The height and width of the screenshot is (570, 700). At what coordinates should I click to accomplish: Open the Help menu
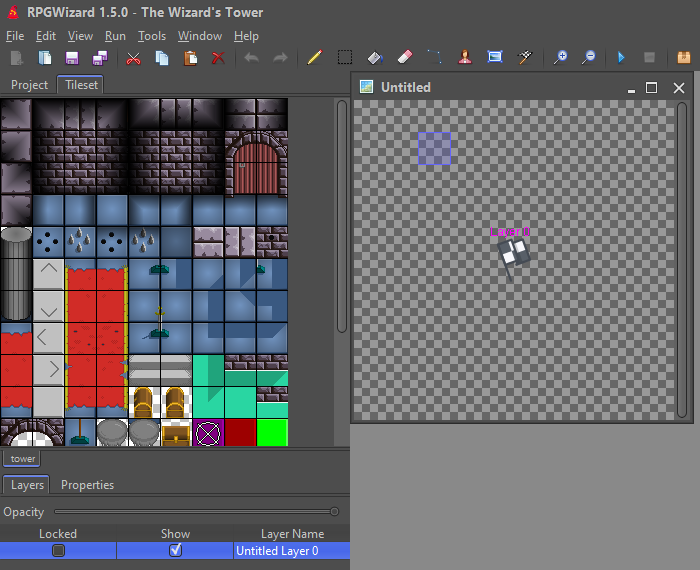tap(246, 36)
